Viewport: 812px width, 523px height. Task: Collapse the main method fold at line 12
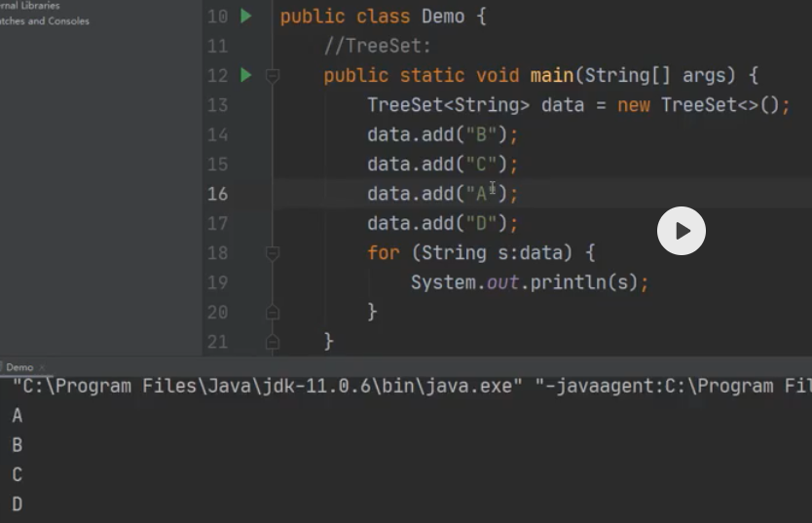point(273,76)
